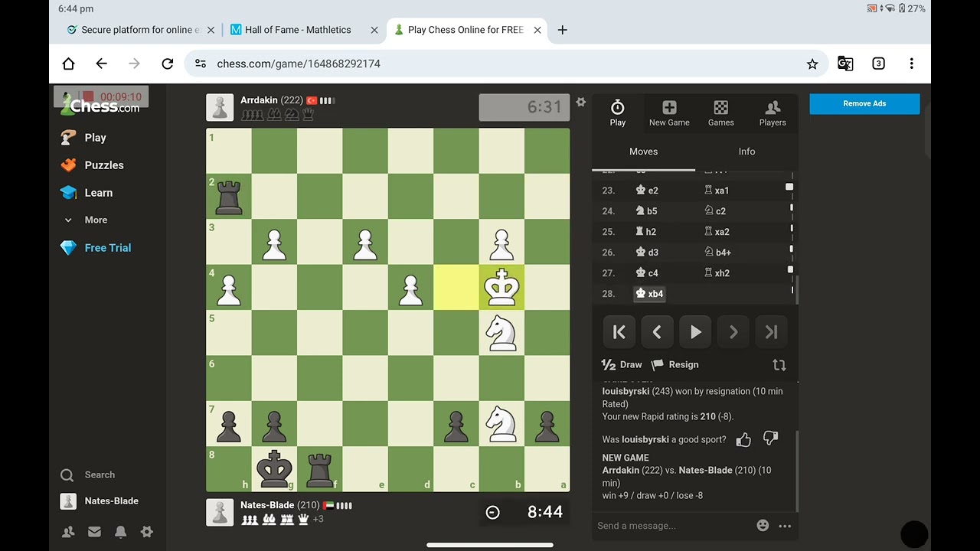Screen dimensions: 980x551
Task: Offer a Draw
Action: point(622,365)
